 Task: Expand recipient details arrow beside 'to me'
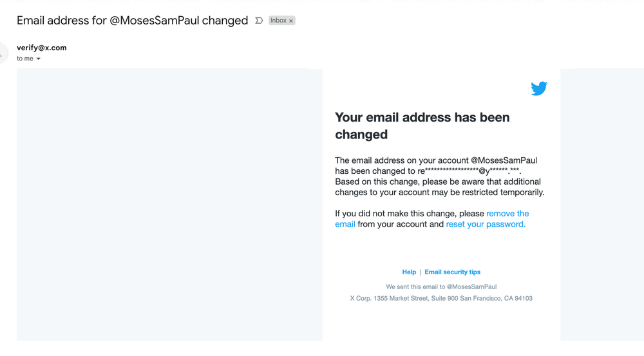coord(39,59)
